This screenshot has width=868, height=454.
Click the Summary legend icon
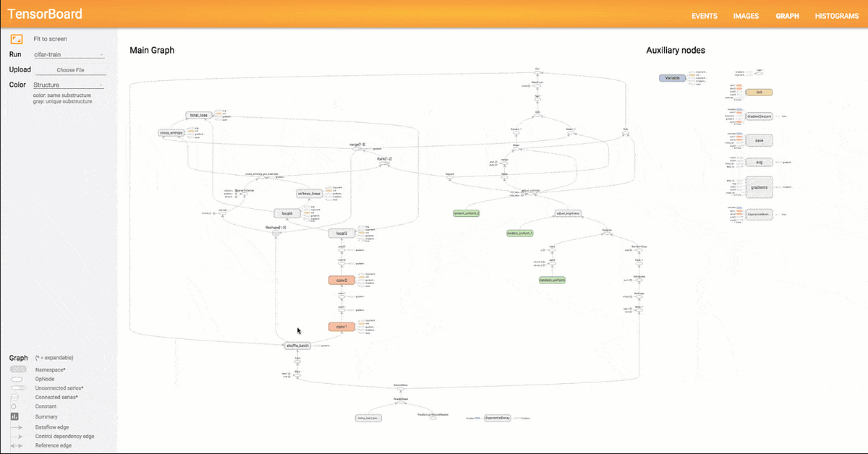tap(13, 416)
